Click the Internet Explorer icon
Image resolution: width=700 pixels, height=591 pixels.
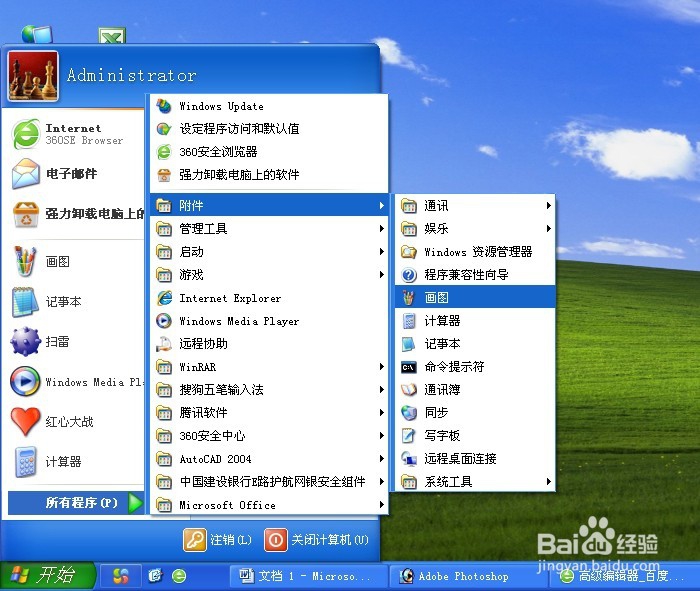164,298
